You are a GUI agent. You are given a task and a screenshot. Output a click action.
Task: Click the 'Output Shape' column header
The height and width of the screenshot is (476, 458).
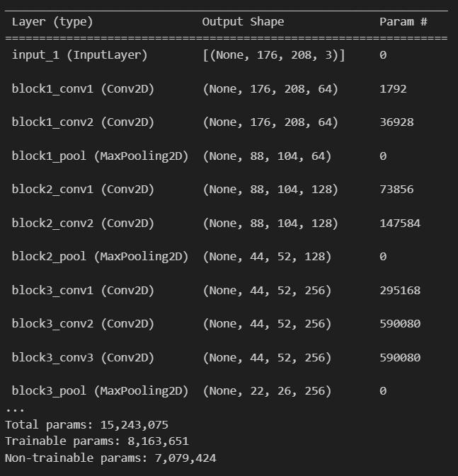pos(243,22)
